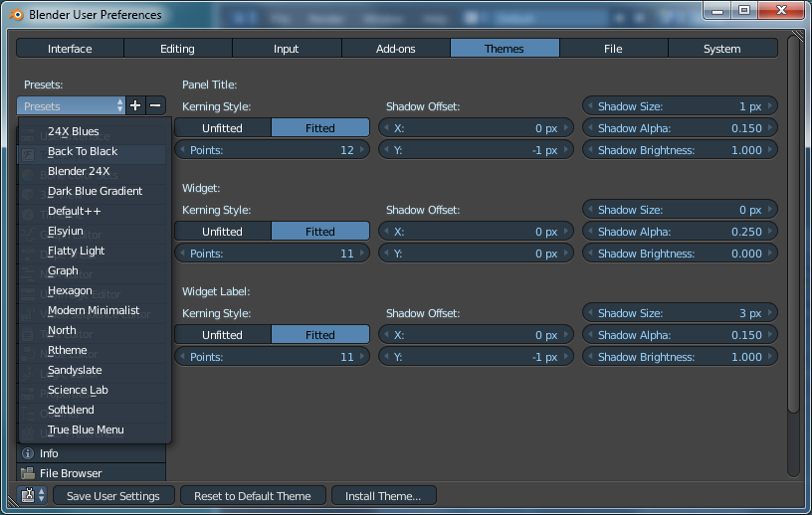Click Widget Shadow Size field
812x515 pixels.
click(680, 210)
